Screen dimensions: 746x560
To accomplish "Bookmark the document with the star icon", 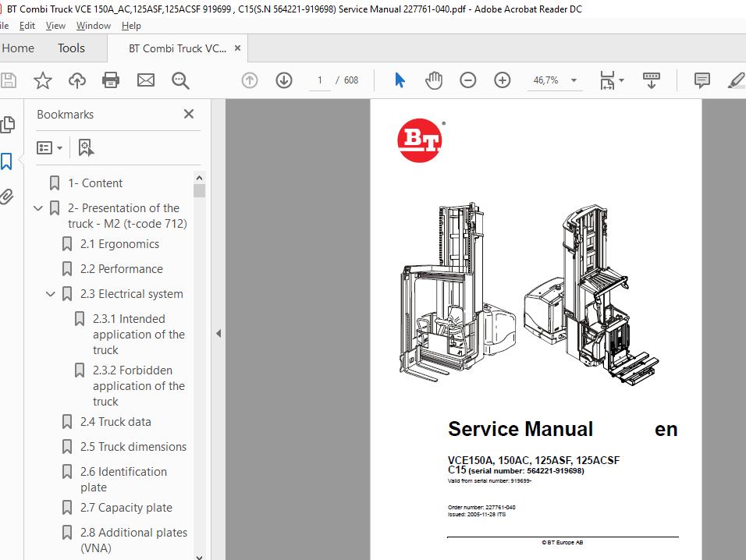I will 42,80.
